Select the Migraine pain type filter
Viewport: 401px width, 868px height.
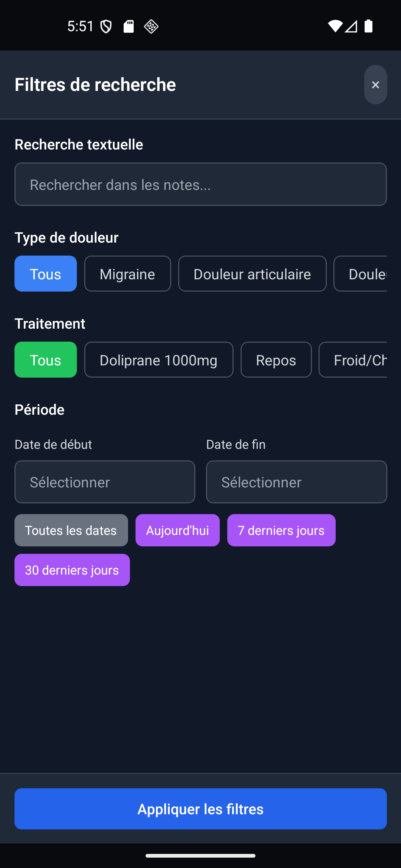127,274
